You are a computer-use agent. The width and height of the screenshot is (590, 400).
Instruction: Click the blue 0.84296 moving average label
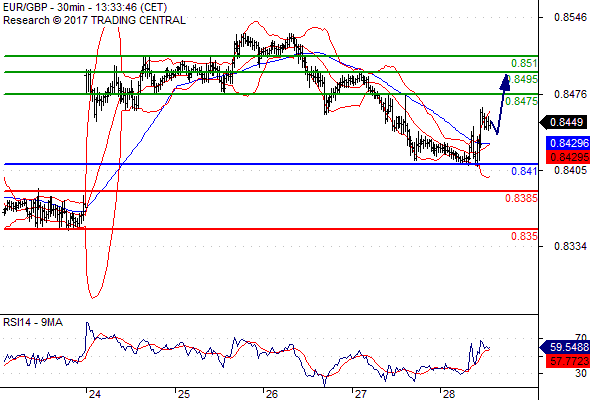point(568,143)
